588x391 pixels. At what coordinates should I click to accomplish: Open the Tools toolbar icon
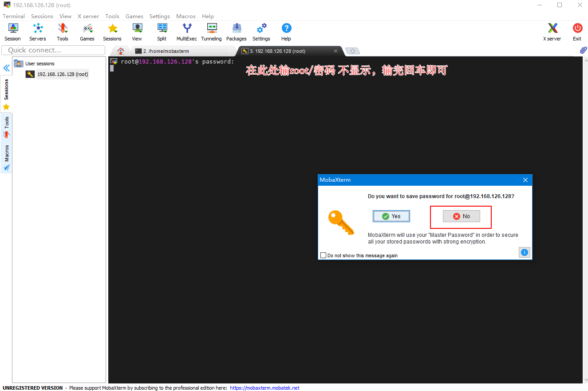(x=63, y=32)
